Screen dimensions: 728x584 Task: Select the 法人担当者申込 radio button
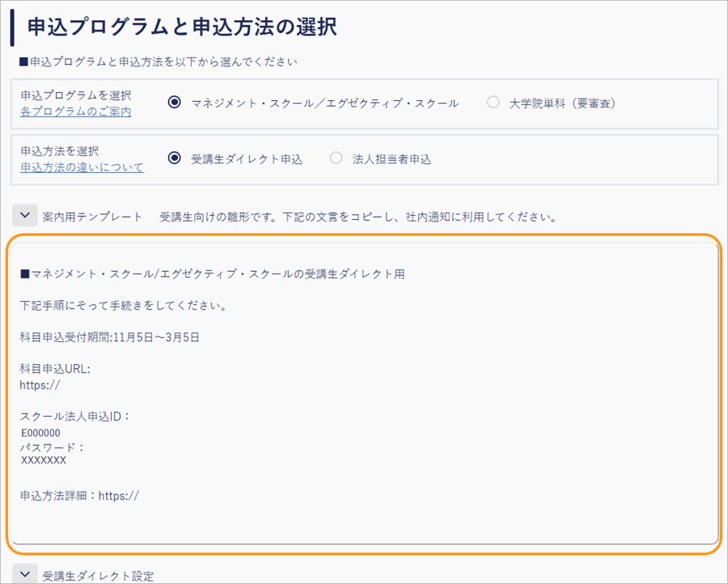tap(336, 159)
